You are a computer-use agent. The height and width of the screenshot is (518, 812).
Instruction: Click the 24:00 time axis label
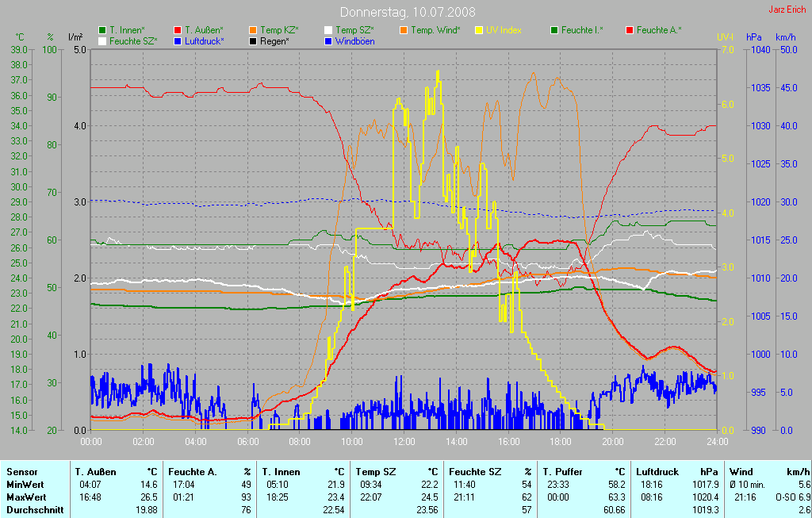click(717, 442)
